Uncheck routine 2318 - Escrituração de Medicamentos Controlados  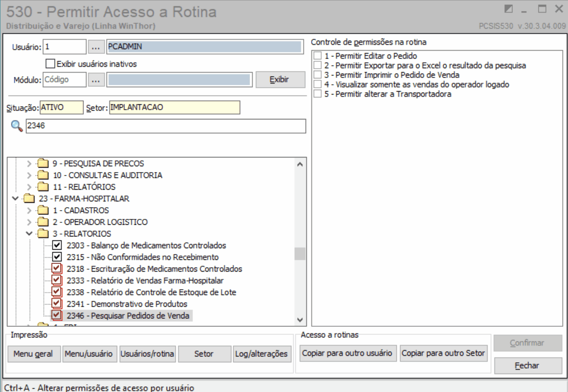coord(57,269)
